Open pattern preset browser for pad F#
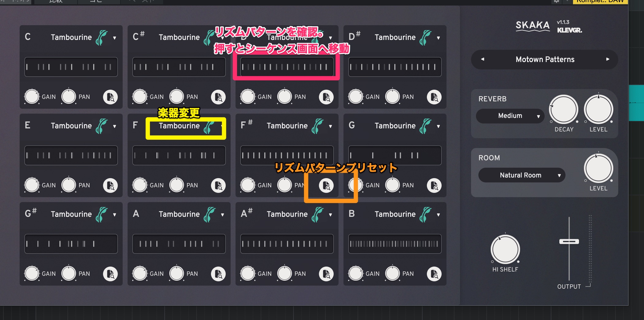This screenshot has height=320, width=644. (326, 185)
